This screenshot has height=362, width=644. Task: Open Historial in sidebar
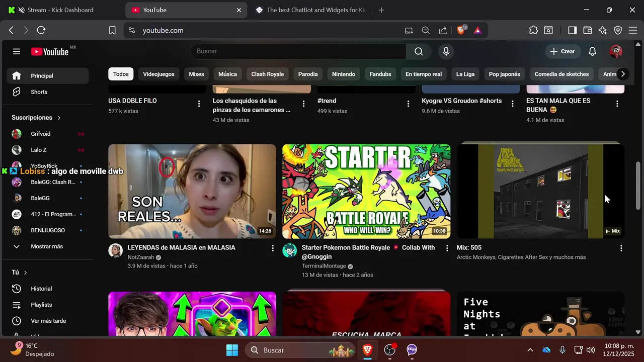pos(48,289)
